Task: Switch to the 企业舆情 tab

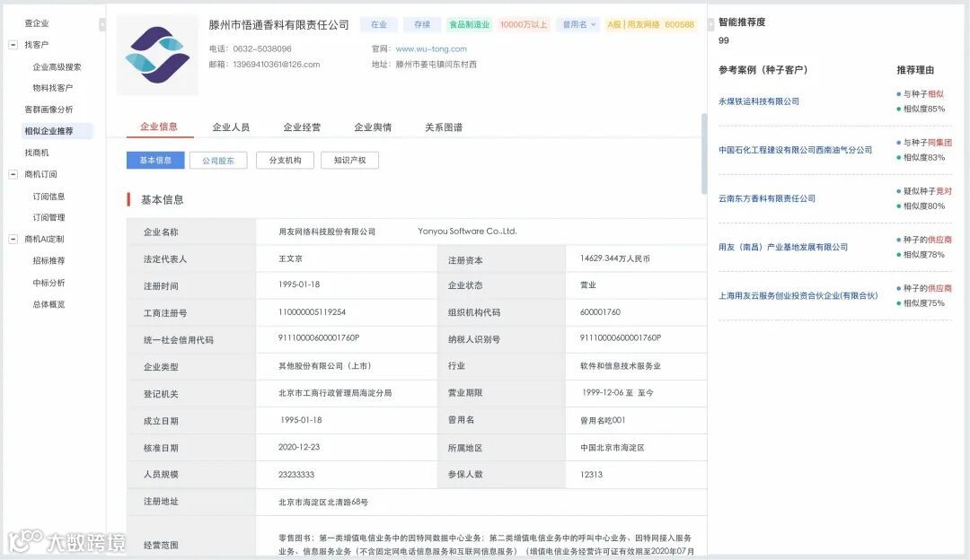Action: 373,127
